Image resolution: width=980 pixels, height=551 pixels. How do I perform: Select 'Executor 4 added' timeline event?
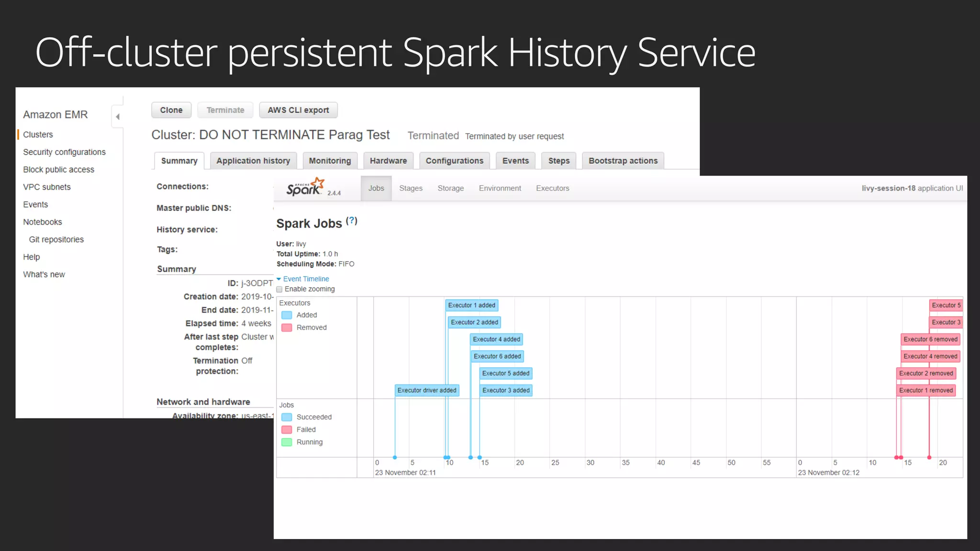click(496, 339)
